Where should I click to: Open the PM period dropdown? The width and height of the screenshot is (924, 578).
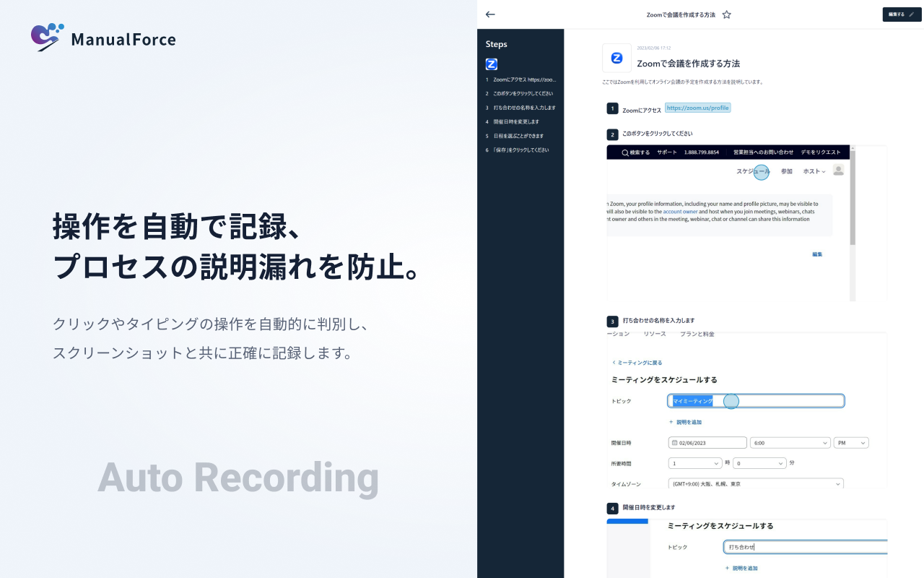[x=850, y=443]
